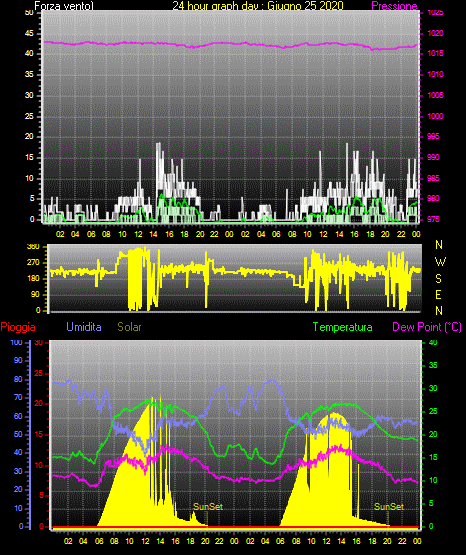The height and width of the screenshot is (555, 466).
Task: Click the red rain baseline in bottom chart
Action: 235,527
